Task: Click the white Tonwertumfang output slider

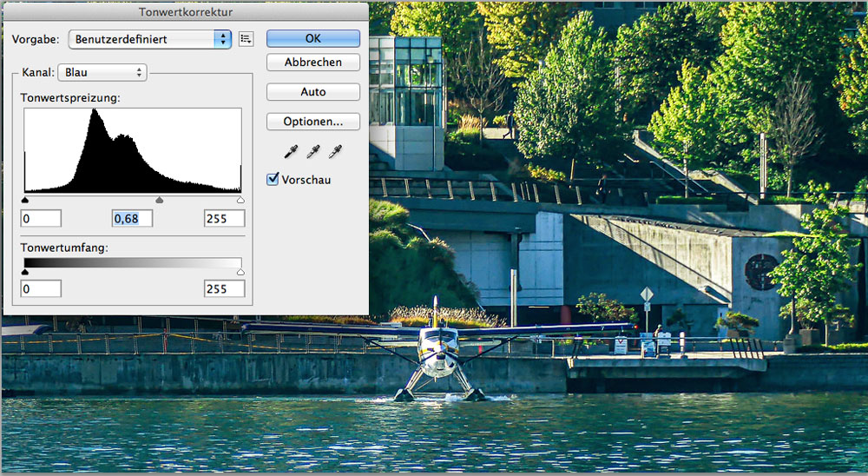Action: pyautogui.click(x=240, y=272)
